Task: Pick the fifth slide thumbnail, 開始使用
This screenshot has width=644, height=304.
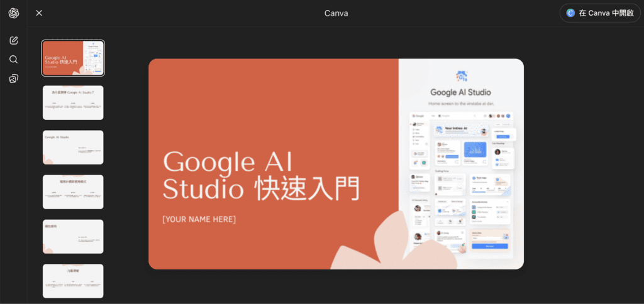Action: point(73,236)
